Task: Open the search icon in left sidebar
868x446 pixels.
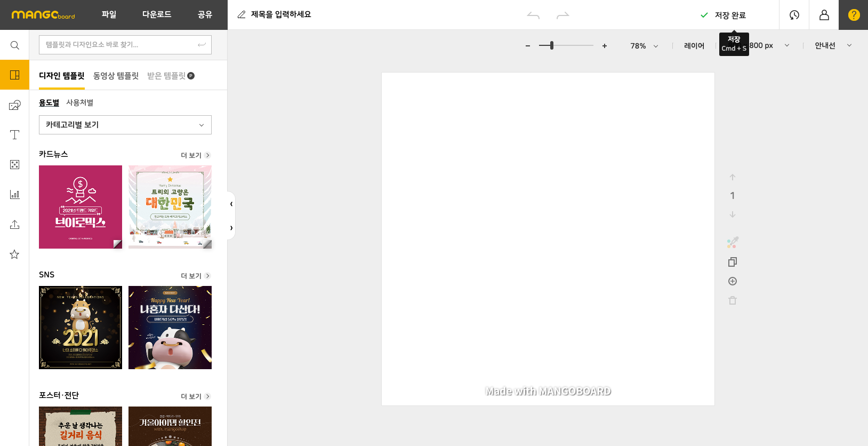Action: pyautogui.click(x=15, y=45)
